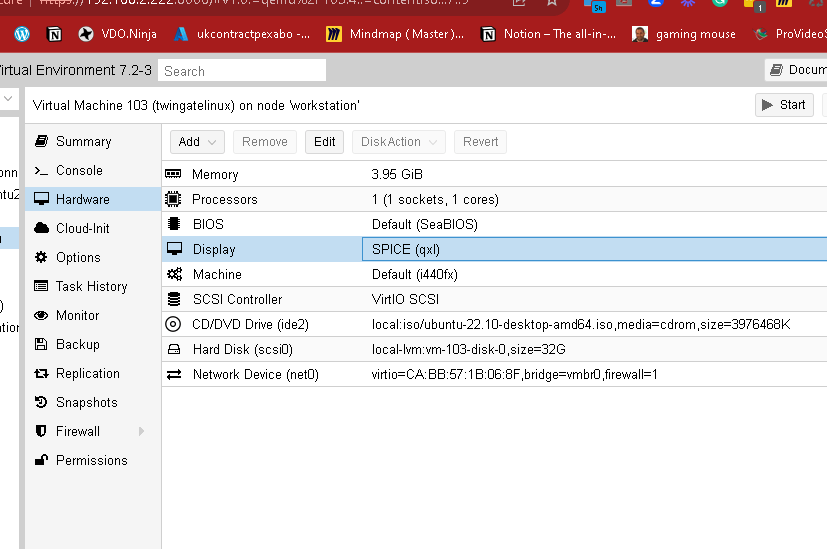Screen dimensions: 827x549
Task: Start virtual machine 103
Action: point(784,105)
